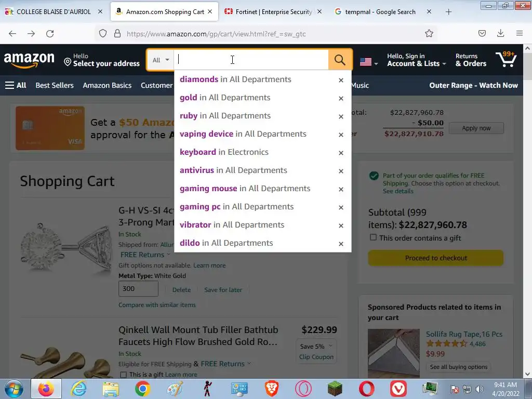
Task: Check This order contains a gift
Action: (x=373, y=237)
